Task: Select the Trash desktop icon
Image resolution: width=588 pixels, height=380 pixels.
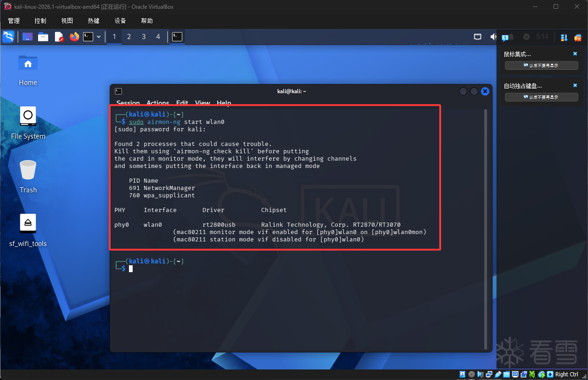Action: [28, 177]
